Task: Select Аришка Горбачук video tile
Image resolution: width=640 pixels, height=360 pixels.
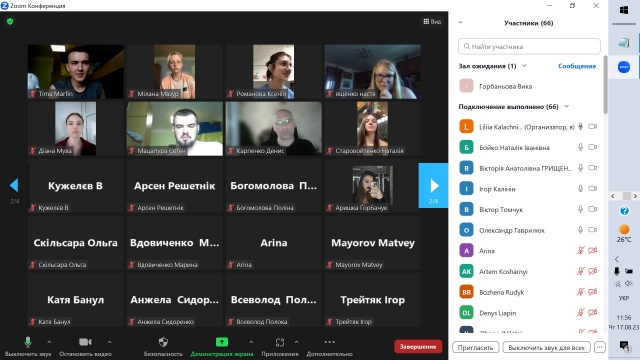Action: [x=373, y=186]
